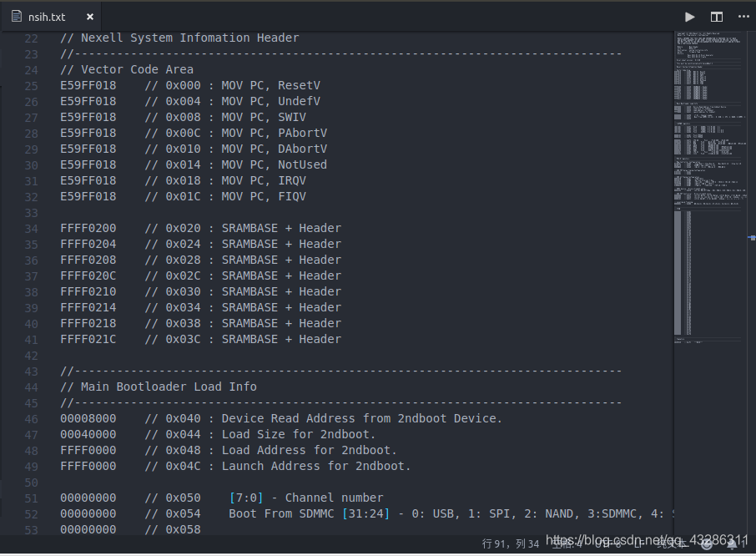The width and height of the screenshot is (756, 556).
Task: Click the offset 0x03C on line 41
Action: click(184, 340)
